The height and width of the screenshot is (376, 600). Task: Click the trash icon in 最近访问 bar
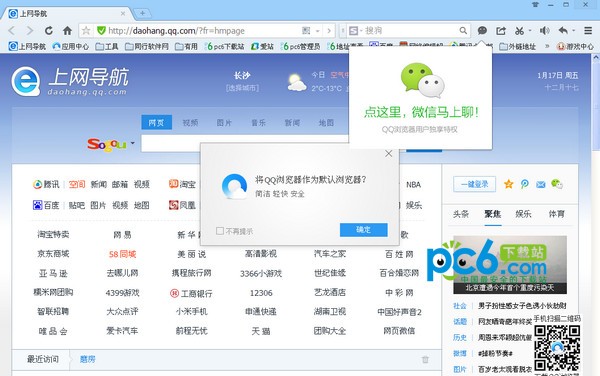425,359
